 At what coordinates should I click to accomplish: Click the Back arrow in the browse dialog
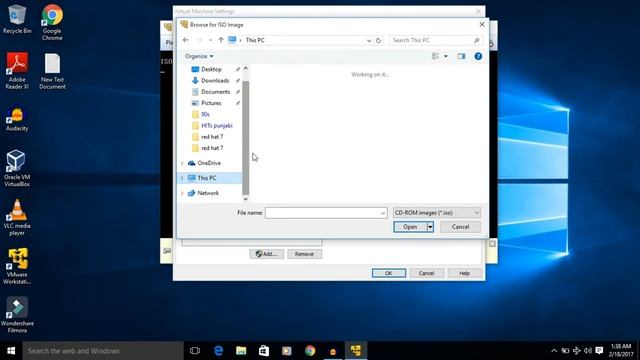[x=186, y=40]
